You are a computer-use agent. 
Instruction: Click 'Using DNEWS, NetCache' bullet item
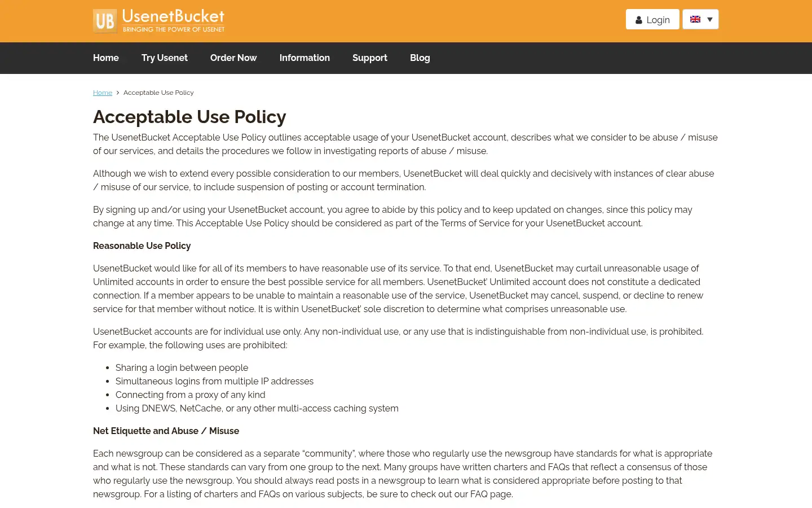257,408
